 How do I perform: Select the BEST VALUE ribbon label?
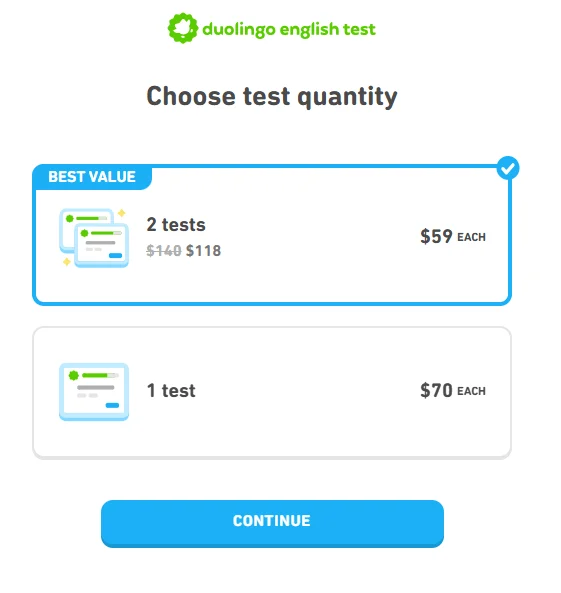point(92,177)
